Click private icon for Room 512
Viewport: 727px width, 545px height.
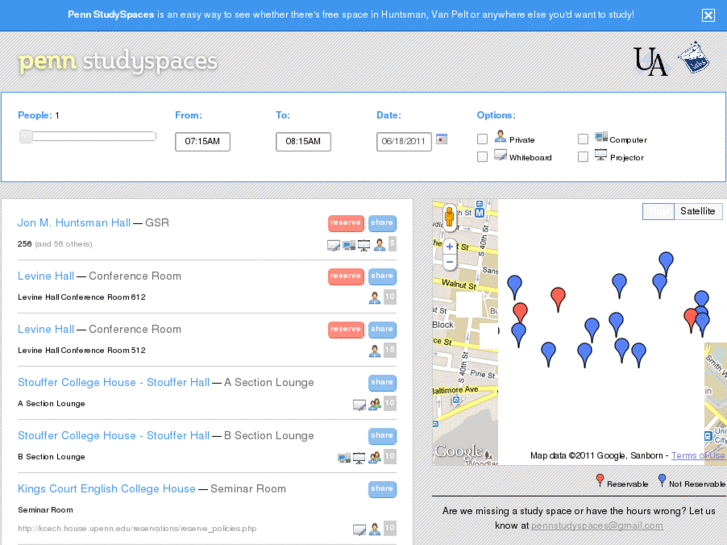pyautogui.click(x=375, y=351)
